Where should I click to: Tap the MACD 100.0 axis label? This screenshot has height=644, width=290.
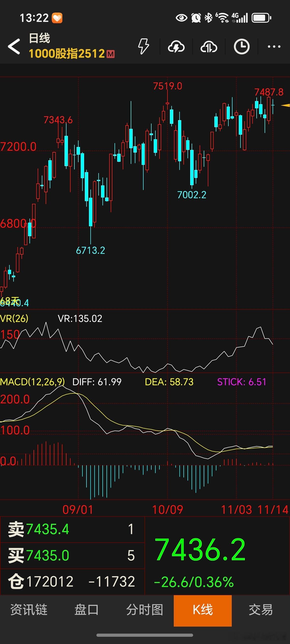click(15, 430)
